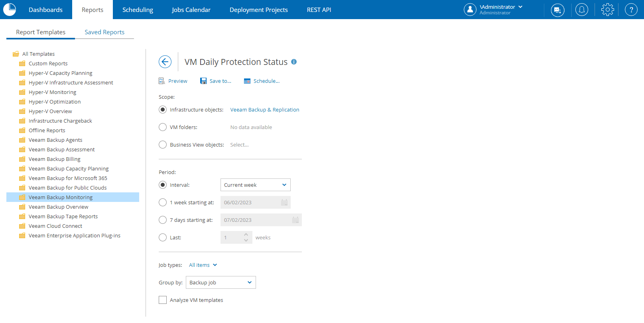644x323 pixels.
Task: Open the Reports tab
Action: (x=93, y=10)
